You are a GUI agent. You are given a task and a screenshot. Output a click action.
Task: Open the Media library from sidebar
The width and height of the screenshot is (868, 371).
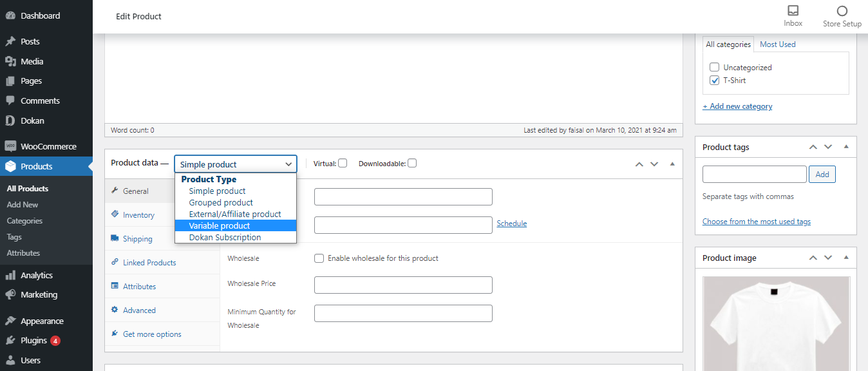point(30,61)
